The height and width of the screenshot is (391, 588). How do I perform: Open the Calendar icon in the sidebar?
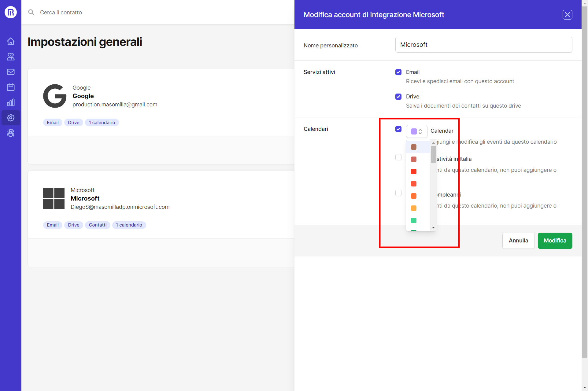tap(10, 87)
